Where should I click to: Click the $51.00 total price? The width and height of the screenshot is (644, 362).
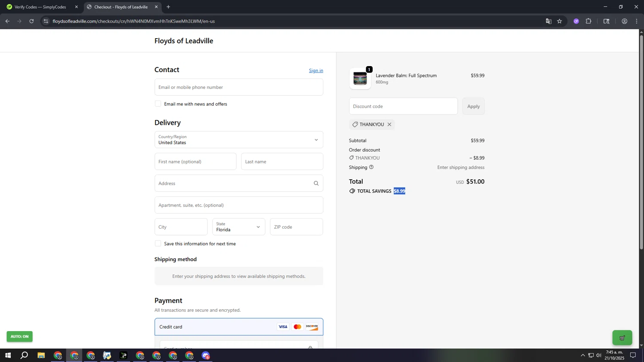(x=475, y=182)
